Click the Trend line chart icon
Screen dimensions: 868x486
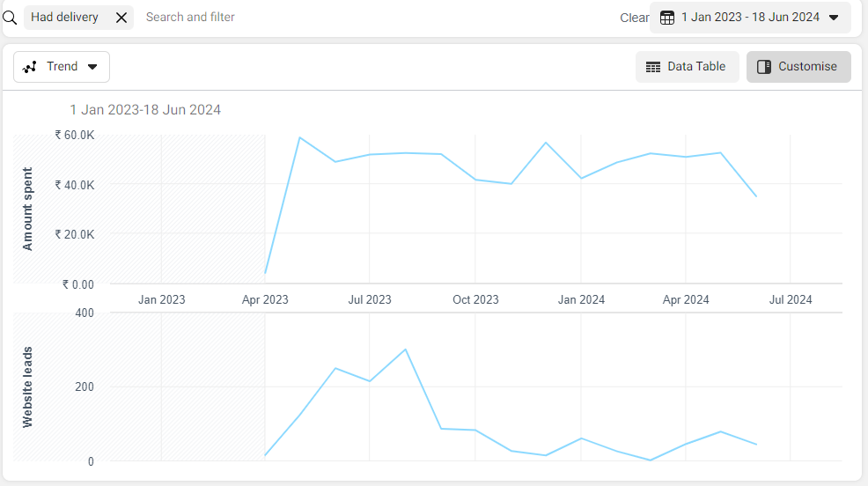coord(30,67)
